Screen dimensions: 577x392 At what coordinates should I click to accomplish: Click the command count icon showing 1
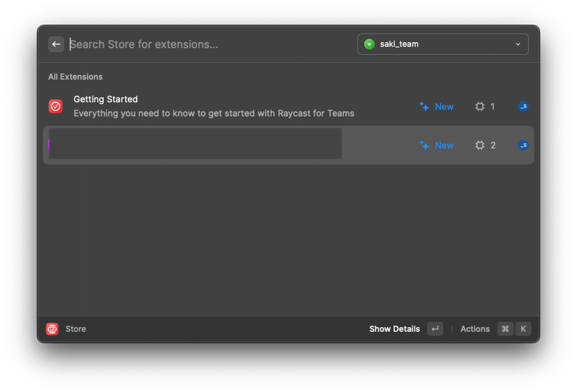pos(479,106)
